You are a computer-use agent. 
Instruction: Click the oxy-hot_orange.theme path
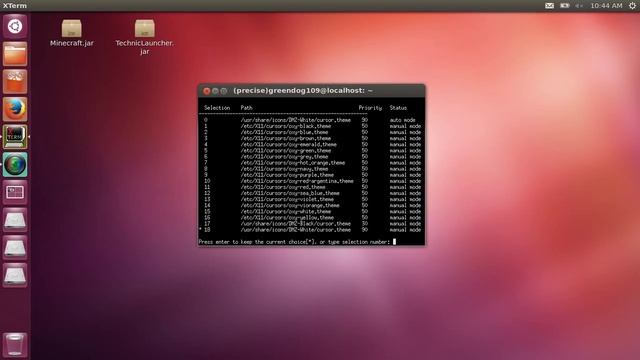[293, 163]
